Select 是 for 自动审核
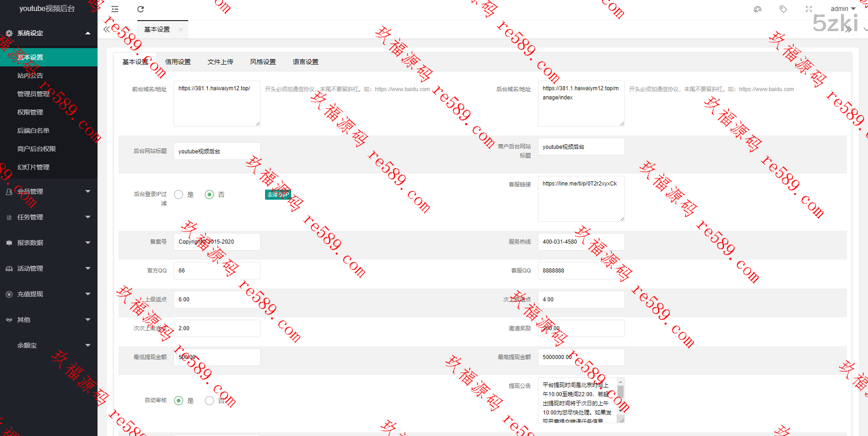The width and height of the screenshot is (868, 436). 179,401
